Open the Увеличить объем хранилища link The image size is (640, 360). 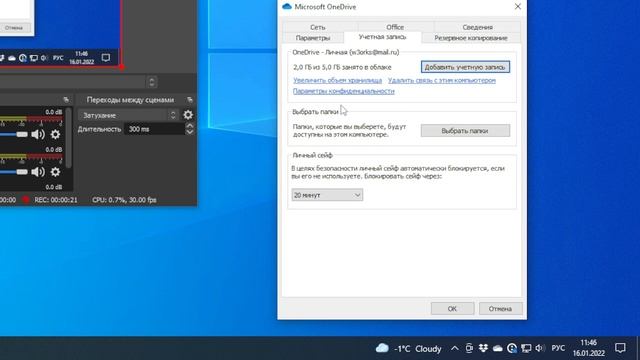click(x=338, y=80)
